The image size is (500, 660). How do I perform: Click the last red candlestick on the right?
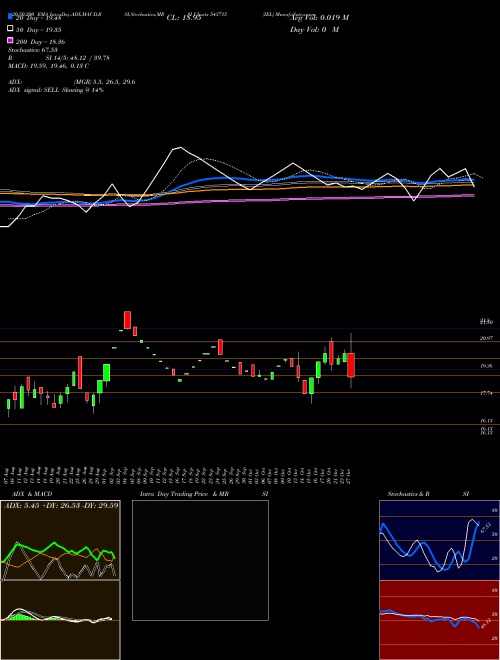coord(351,365)
